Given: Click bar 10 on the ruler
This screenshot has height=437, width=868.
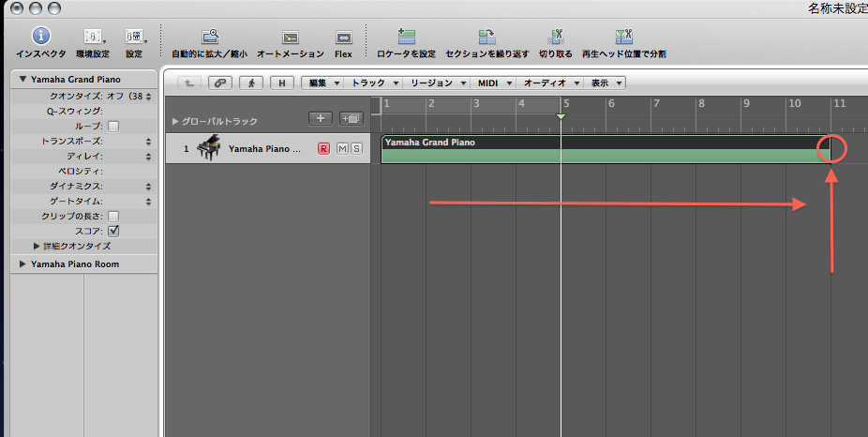Looking at the screenshot, I should pos(794,103).
